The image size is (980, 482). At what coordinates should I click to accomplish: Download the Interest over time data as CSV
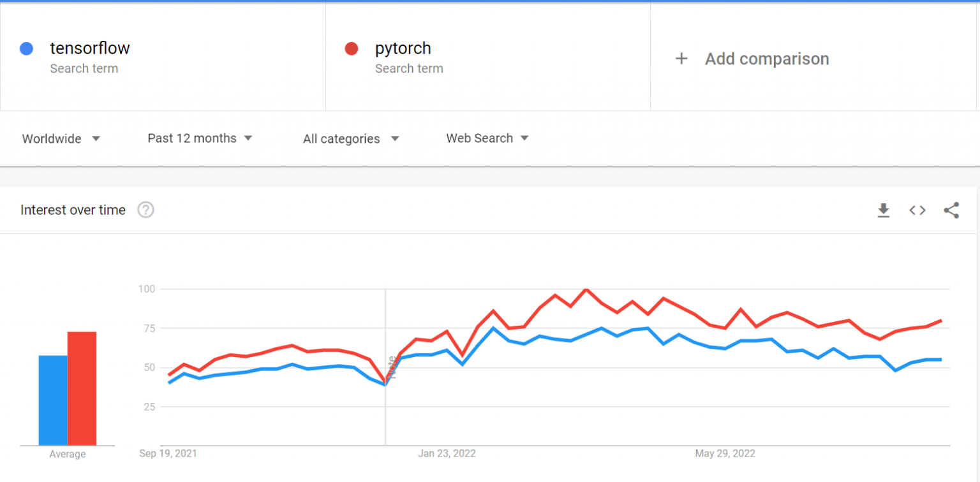coord(884,210)
